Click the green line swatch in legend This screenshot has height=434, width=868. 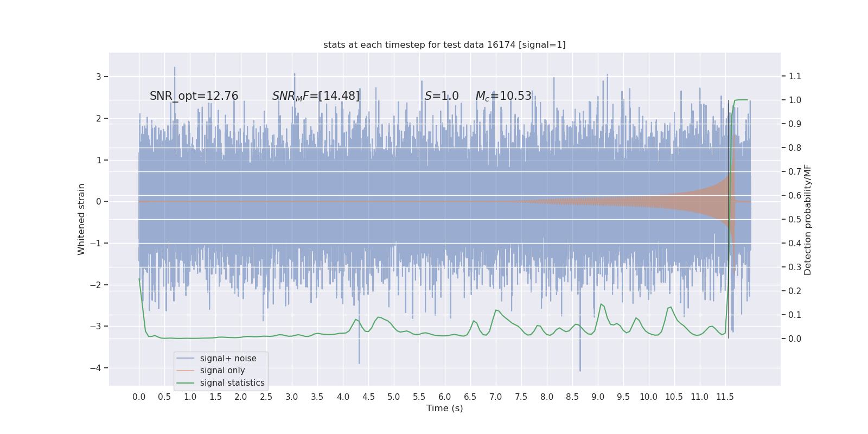[x=185, y=383]
